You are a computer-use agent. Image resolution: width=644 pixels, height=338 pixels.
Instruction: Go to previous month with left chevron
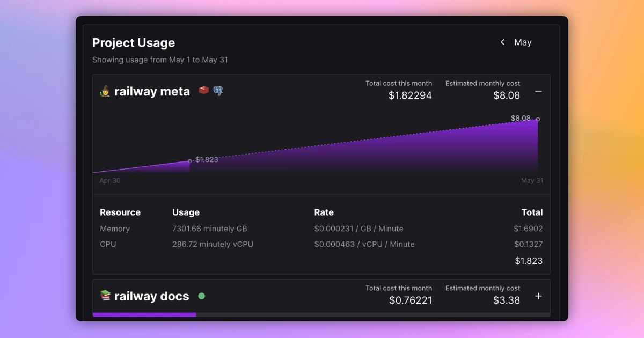point(502,42)
